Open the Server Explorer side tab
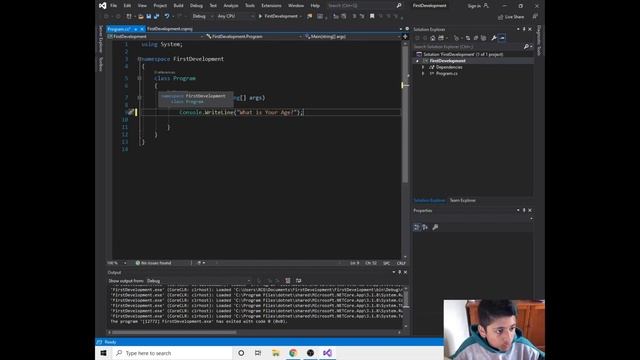 coord(100,40)
